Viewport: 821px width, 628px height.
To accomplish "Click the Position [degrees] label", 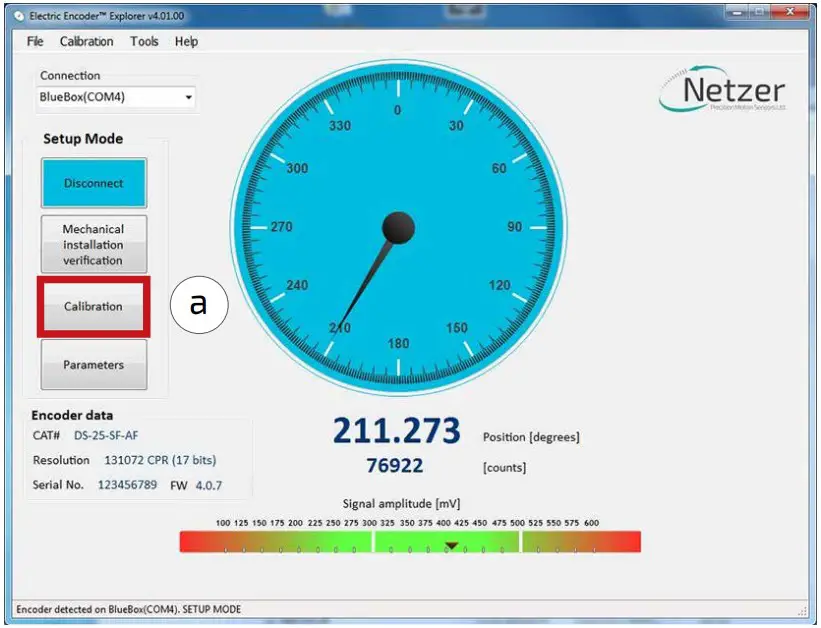I will pos(531,437).
